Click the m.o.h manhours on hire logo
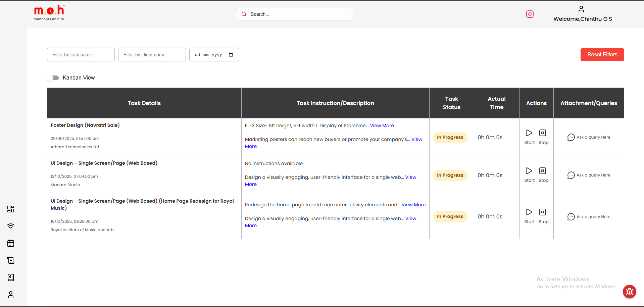Viewport: 644px width, 307px height. coord(49,13)
